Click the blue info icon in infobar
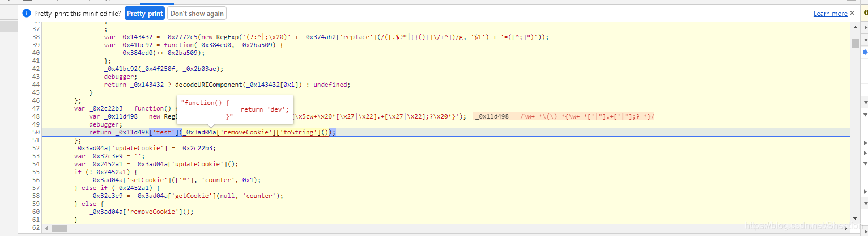Screen dimensions: 868x236 (x=26, y=13)
